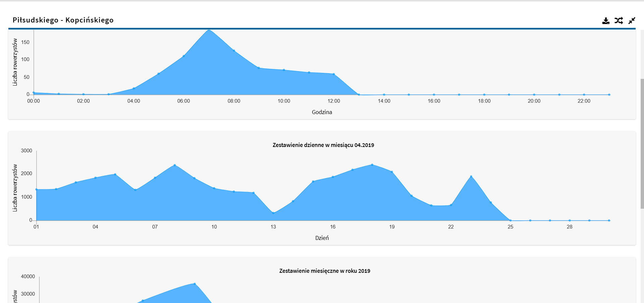Click the 40000 y-axis label on monthly chart
This screenshot has width=644, height=303.
coord(28,276)
